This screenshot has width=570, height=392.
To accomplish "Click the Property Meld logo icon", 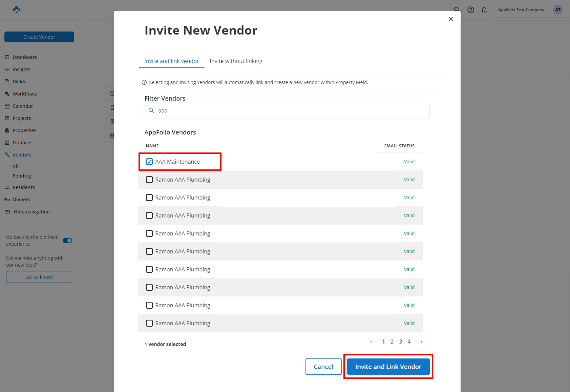I will (17, 10).
